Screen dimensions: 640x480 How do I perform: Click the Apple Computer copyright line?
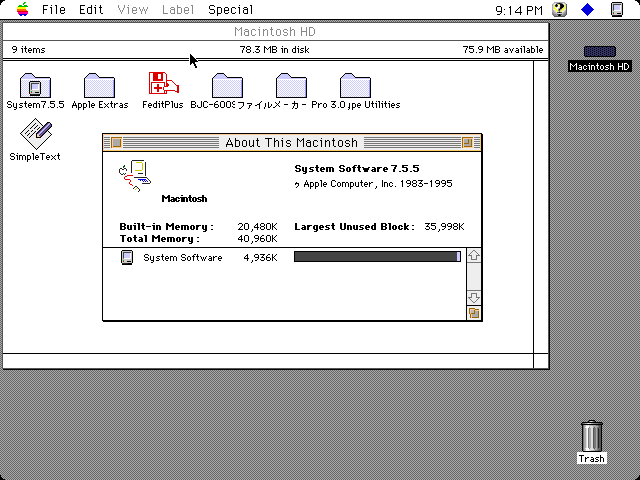click(373, 184)
